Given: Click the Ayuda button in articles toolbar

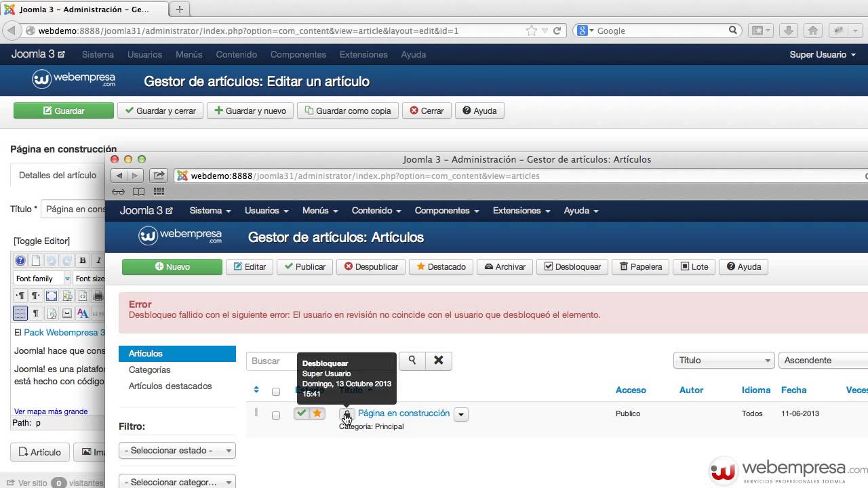Looking at the screenshot, I should (x=744, y=267).
